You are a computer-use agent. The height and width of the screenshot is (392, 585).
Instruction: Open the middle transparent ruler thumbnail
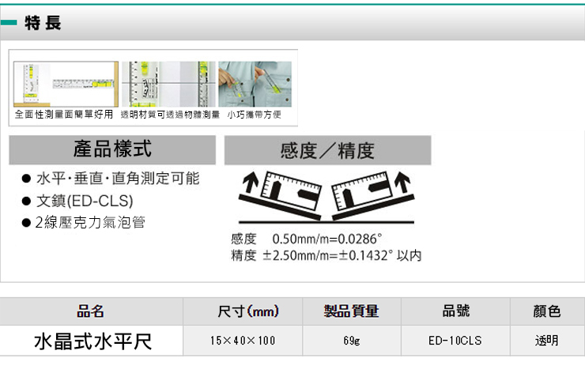168,84
